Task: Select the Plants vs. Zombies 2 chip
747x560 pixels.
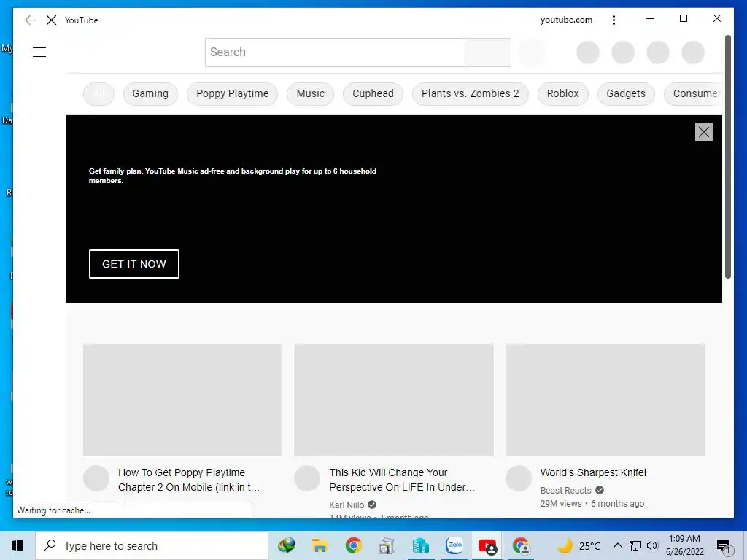Action: pyautogui.click(x=471, y=94)
